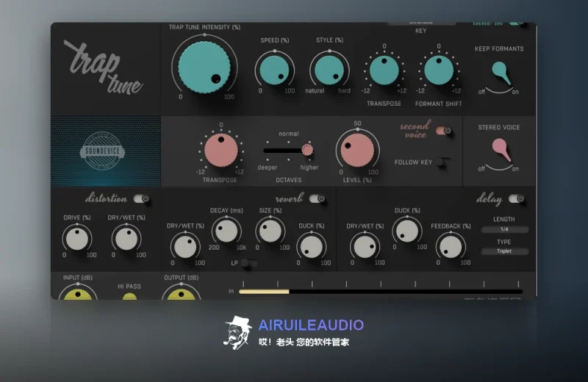Click the AIRUILEAUDIO text
The width and height of the screenshot is (588, 382).
[311, 325]
